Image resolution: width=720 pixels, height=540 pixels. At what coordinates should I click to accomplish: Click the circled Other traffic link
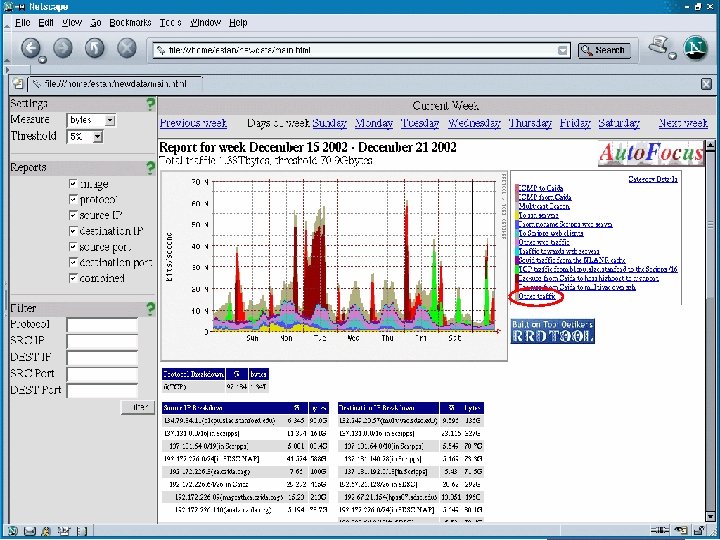[537, 297]
